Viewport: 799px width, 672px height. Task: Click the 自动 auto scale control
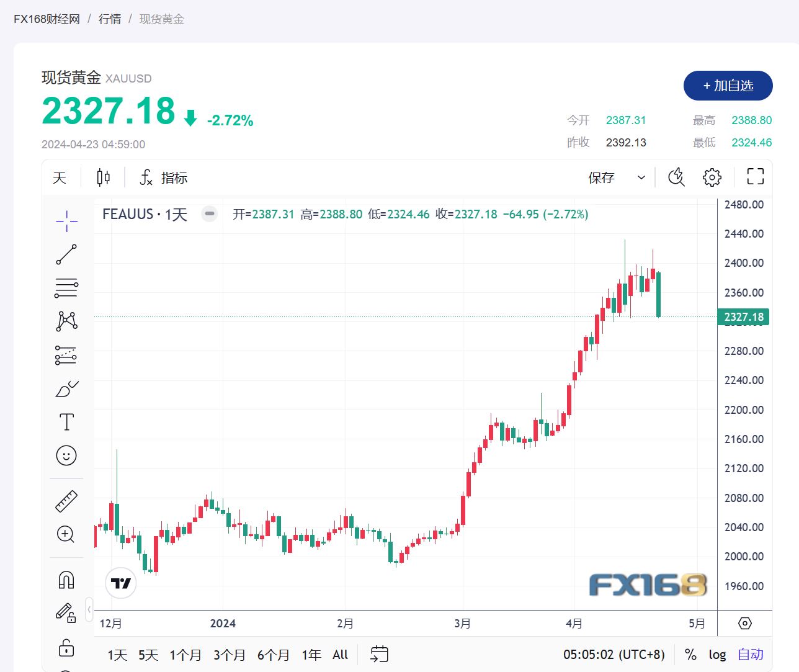click(749, 655)
